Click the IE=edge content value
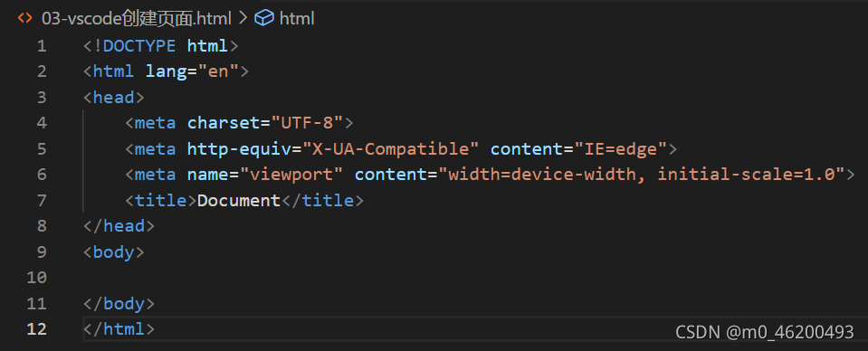The width and height of the screenshot is (868, 351). (621, 149)
